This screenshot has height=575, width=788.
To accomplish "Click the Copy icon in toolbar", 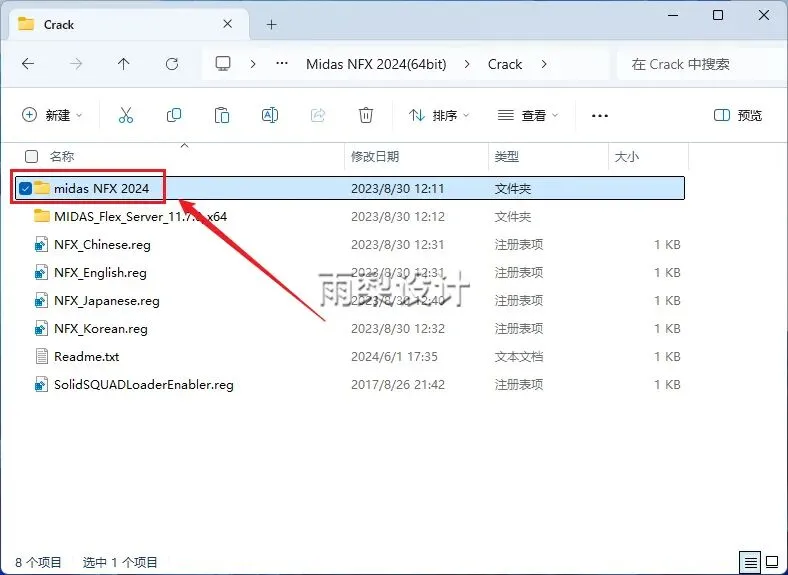I will (x=174, y=116).
